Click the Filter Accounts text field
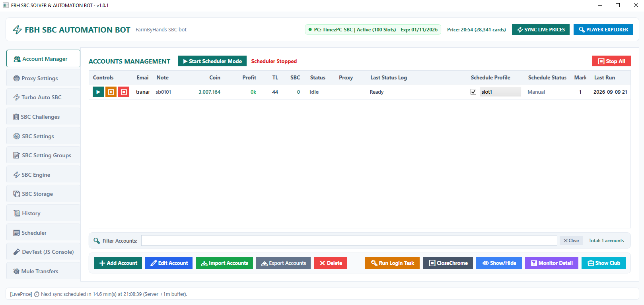Screen dimensions: 644x305 349,241
